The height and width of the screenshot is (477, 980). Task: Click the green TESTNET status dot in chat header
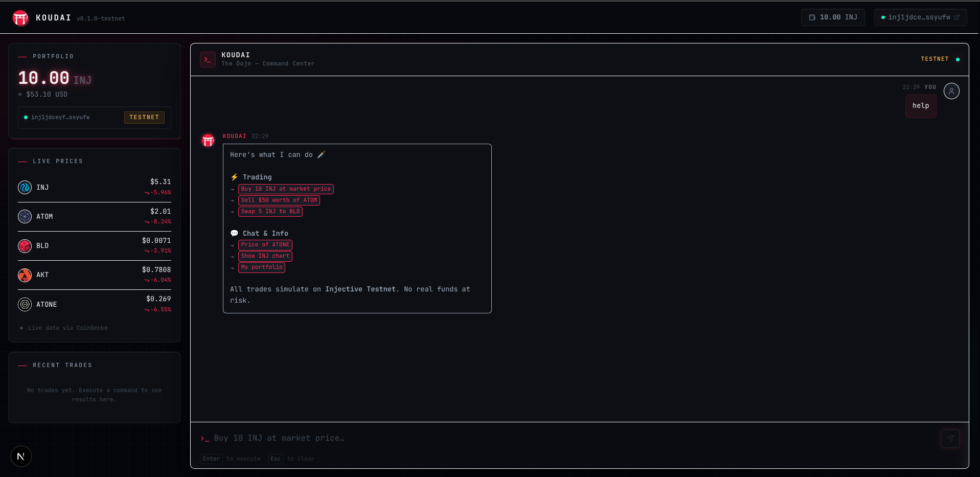958,59
